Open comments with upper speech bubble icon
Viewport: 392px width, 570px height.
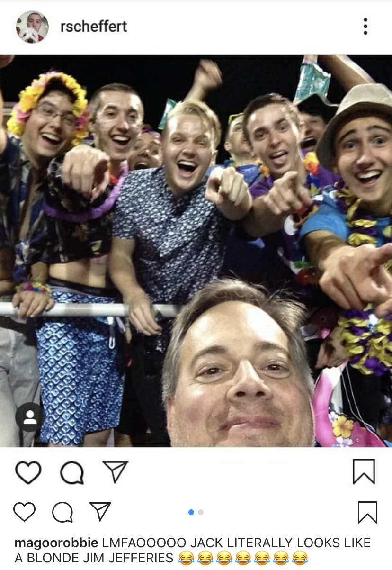[x=72, y=472]
